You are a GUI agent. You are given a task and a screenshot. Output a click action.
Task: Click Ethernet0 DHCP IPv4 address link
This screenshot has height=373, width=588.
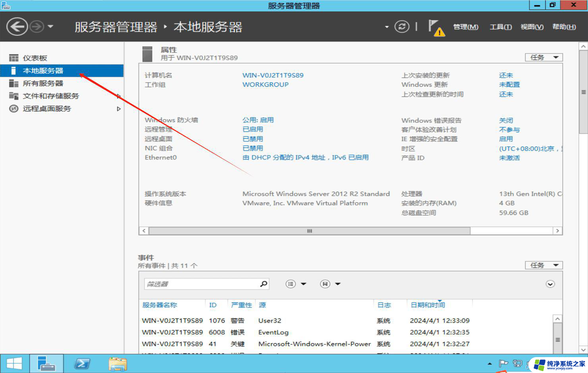(305, 158)
